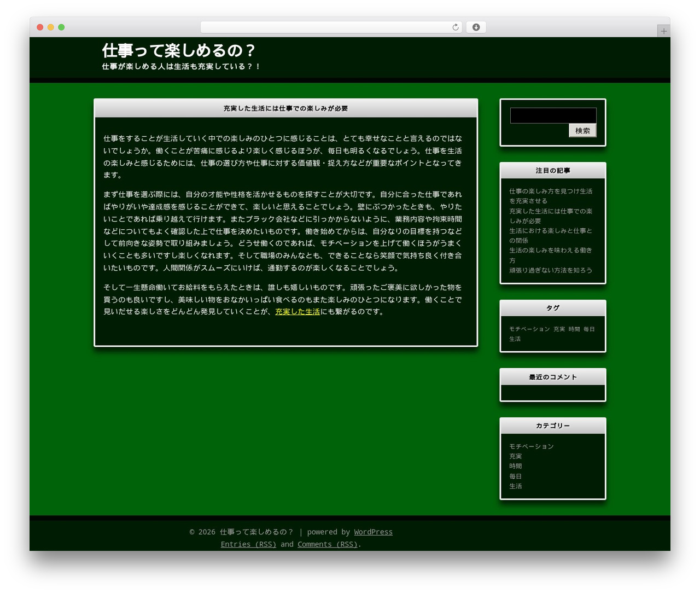Select the 時間 tag
This screenshot has width=700, height=593.
click(x=574, y=329)
